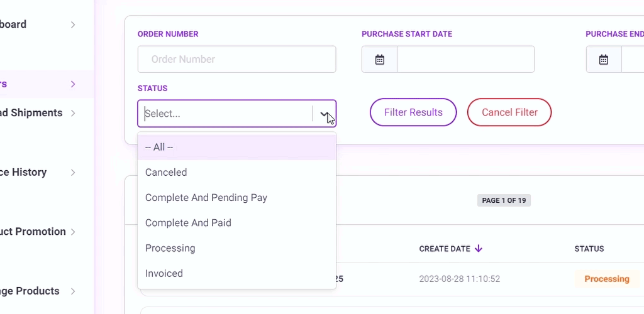The image size is (644, 314).
Task: Choose 'Canceled' from status list
Action: pos(237,172)
